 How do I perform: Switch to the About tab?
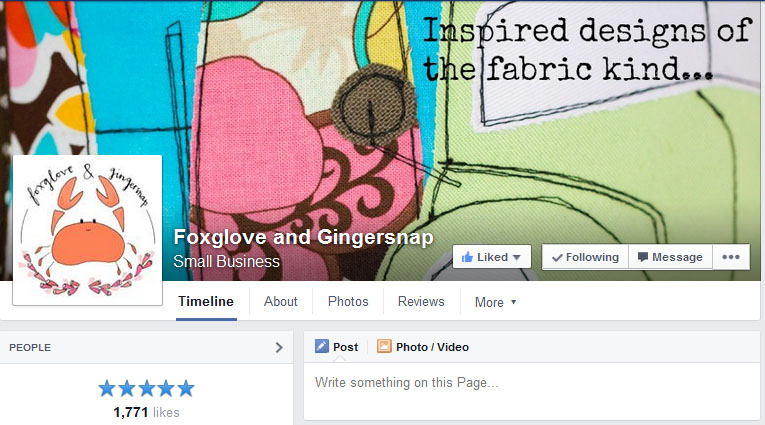tap(281, 302)
